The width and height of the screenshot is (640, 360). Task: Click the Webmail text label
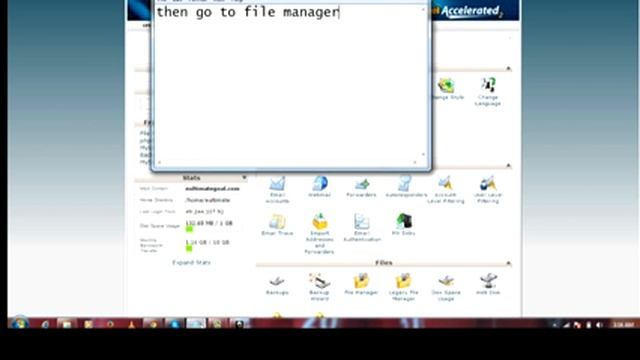(x=320, y=195)
